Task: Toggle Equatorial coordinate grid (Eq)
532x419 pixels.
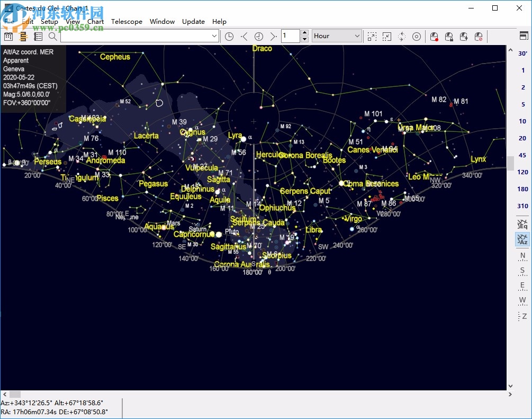Action: pyautogui.click(x=522, y=224)
